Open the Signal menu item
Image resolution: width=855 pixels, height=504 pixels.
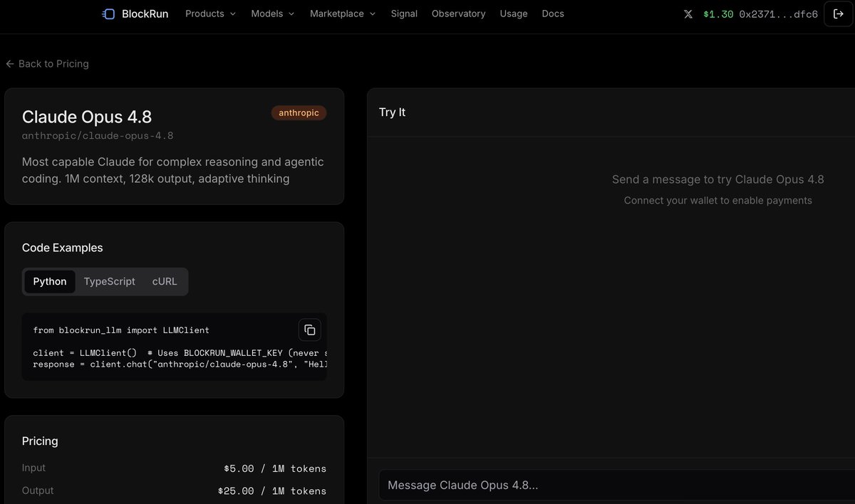[x=404, y=14]
